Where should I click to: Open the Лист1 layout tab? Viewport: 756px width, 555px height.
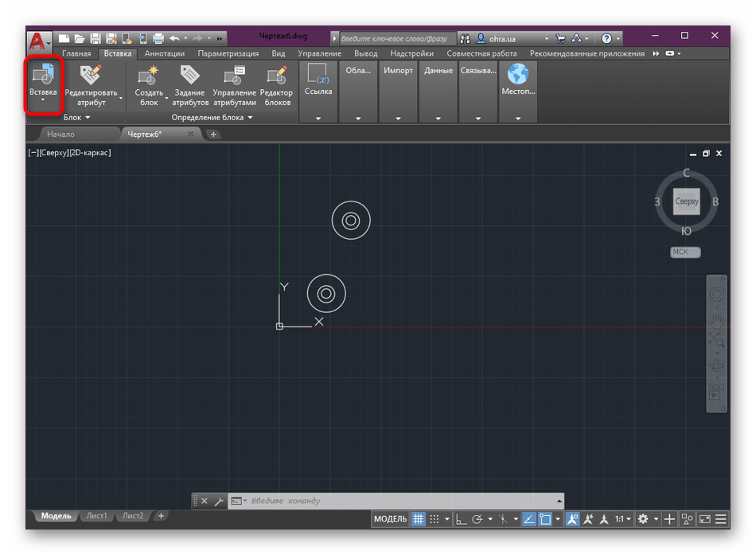(x=97, y=516)
